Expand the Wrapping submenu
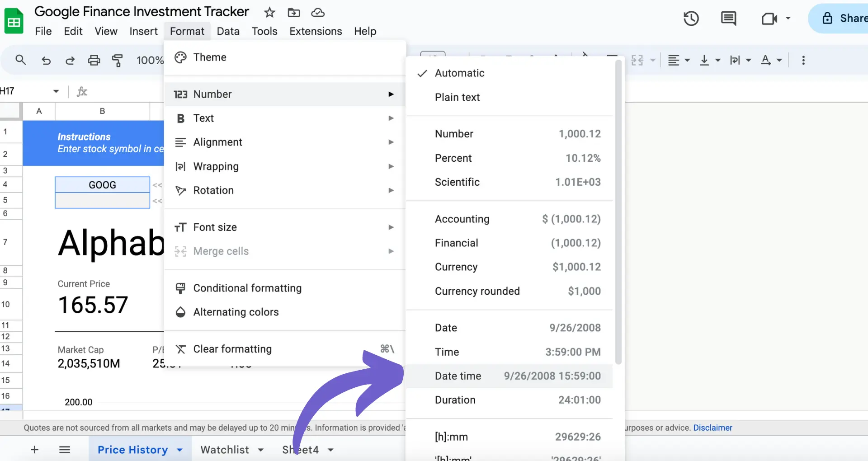The height and width of the screenshot is (461, 868). click(x=285, y=166)
